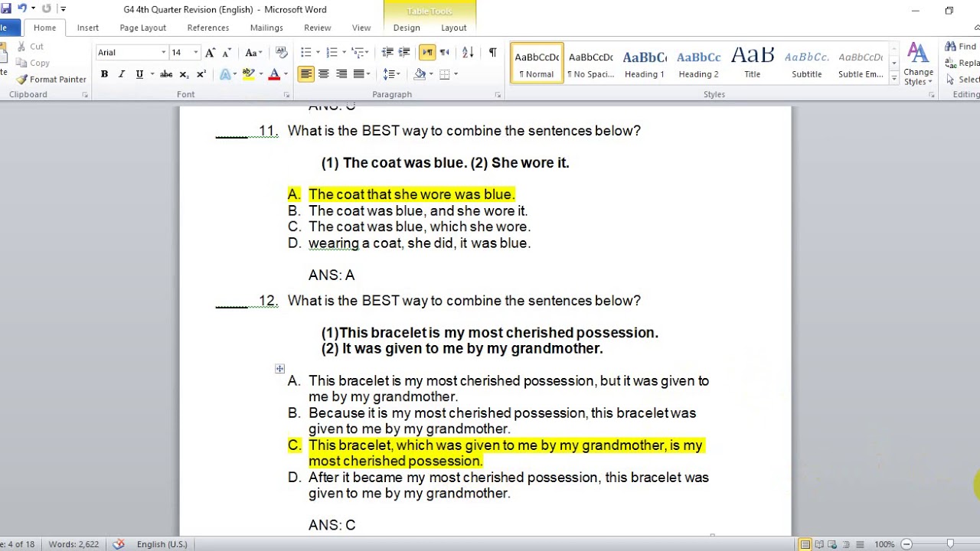Switch to Full Screen Reading view
Image resolution: width=980 pixels, height=551 pixels.
click(820, 544)
